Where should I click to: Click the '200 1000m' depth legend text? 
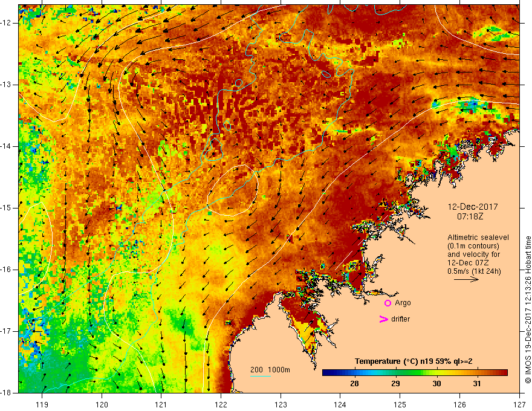point(270,370)
